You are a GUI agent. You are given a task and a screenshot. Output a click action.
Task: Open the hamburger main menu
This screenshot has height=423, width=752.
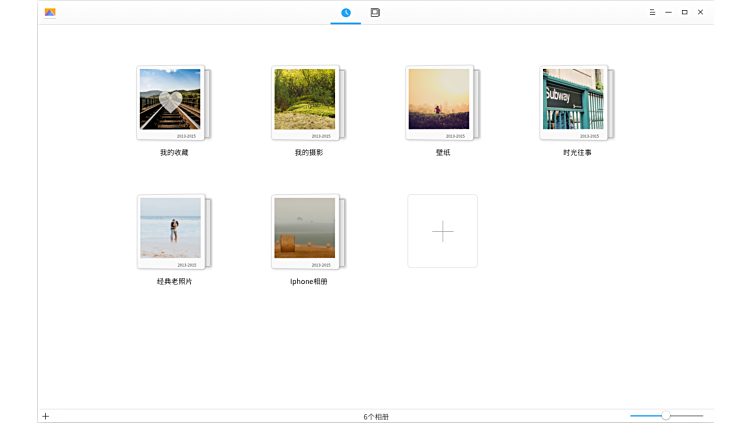(x=652, y=12)
